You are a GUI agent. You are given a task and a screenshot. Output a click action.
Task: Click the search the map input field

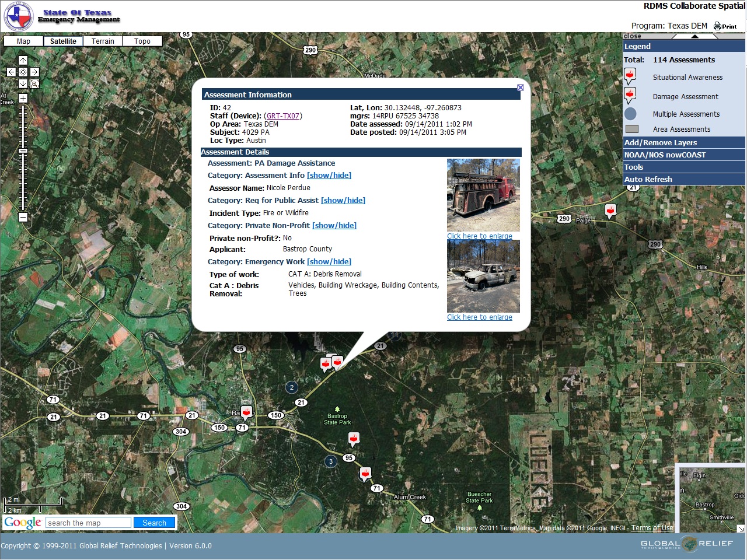coord(88,523)
